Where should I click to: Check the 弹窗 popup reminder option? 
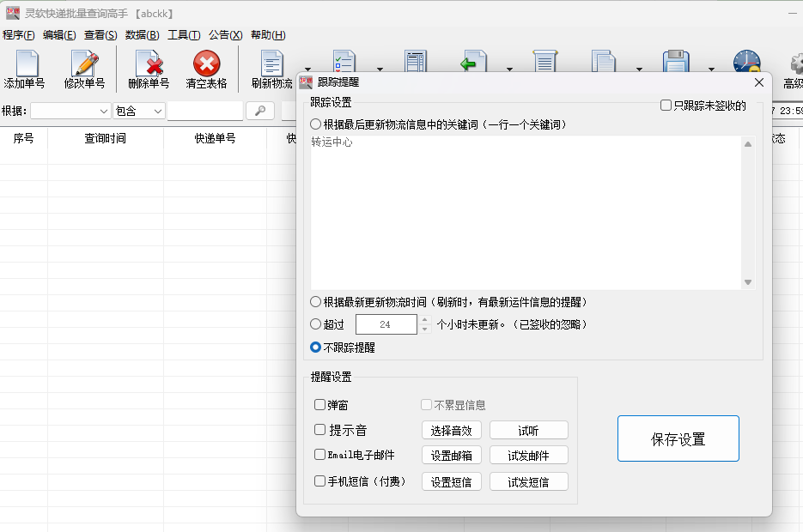point(319,405)
